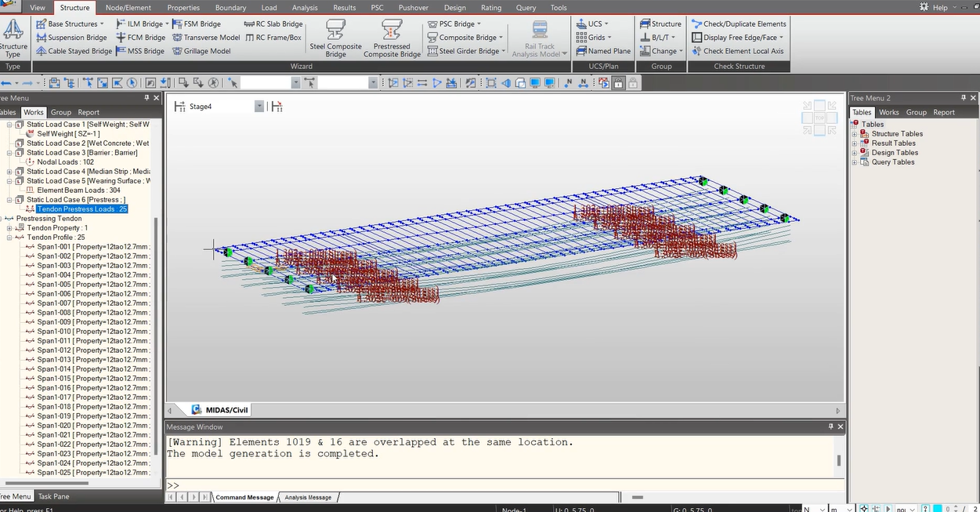
Task: Open the Structure Type tool
Action: [13, 38]
